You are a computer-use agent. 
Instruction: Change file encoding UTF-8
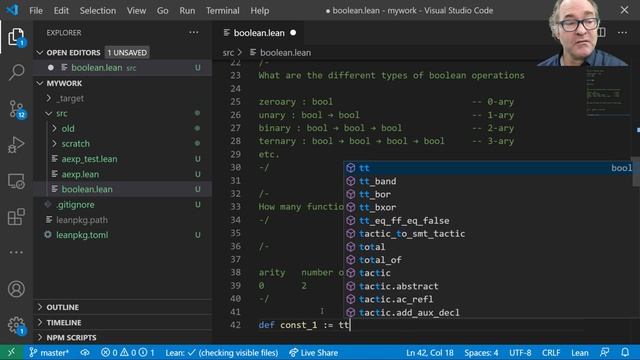click(x=520, y=353)
